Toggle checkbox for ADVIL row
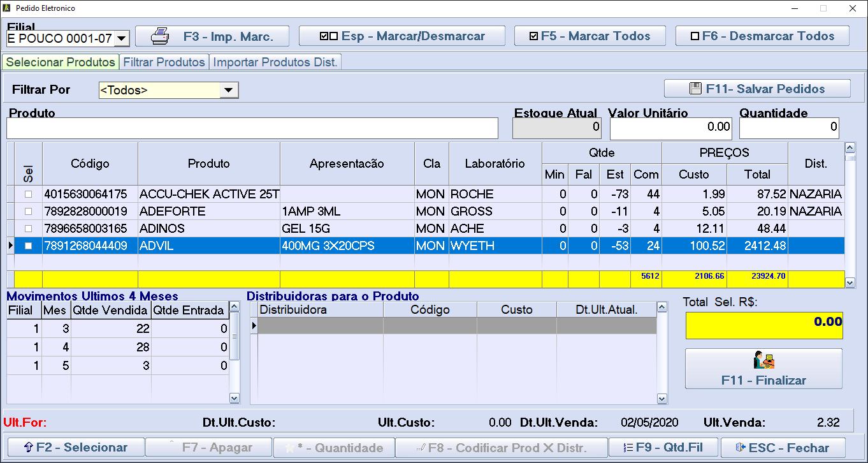Screen dimensions: 868x463 pos(27,246)
